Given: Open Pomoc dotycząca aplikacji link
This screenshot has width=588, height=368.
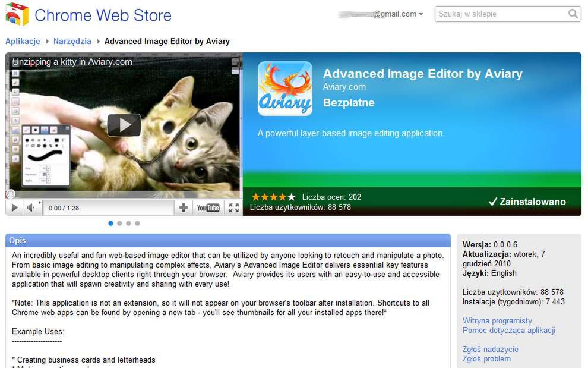Looking at the screenshot, I should pos(509,331).
